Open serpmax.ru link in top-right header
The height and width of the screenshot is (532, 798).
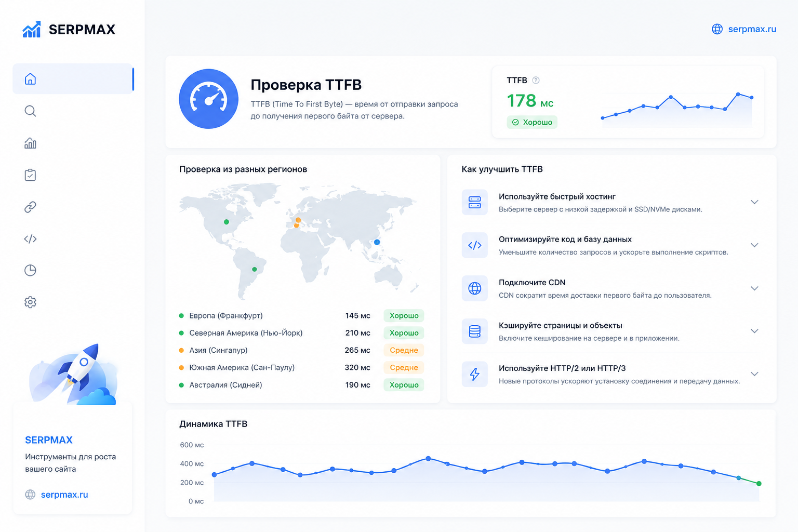pos(752,29)
